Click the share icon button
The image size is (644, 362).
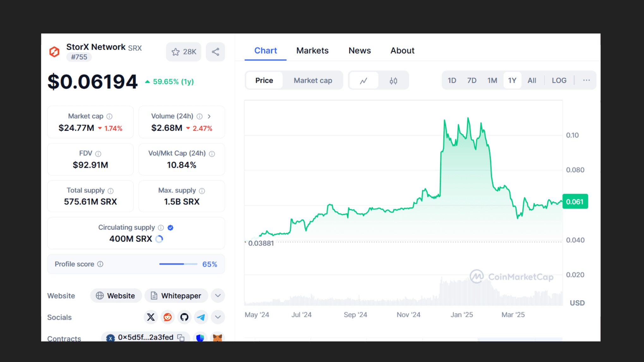[216, 52]
